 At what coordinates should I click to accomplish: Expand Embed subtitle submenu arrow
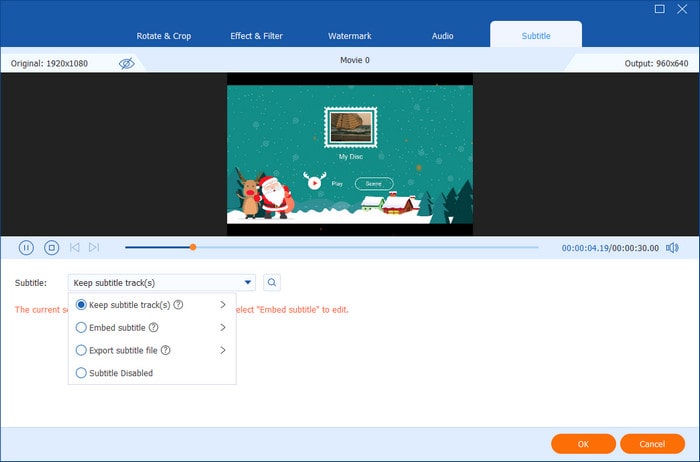(x=222, y=327)
